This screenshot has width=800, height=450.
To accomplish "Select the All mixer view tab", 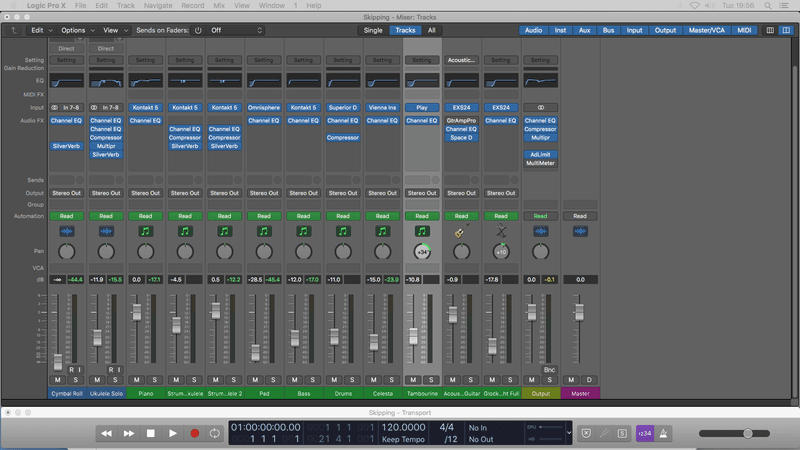I will pyautogui.click(x=432, y=30).
